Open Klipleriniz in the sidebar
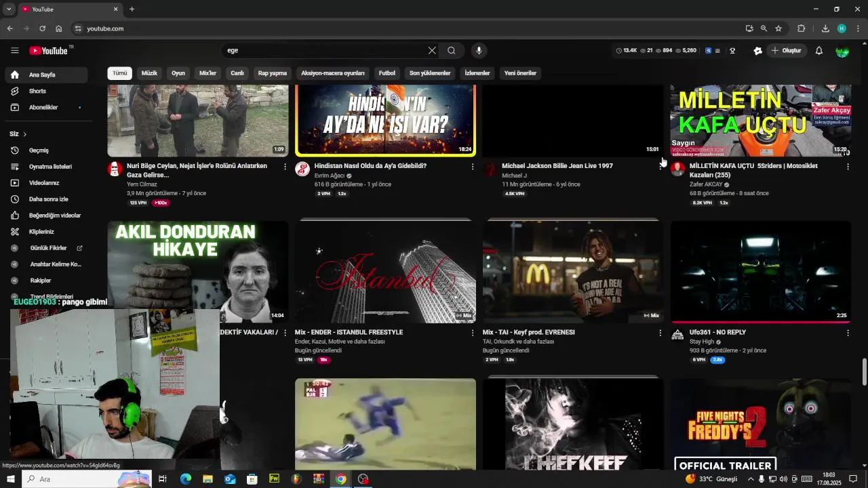This screenshot has height=488, width=868. [x=46, y=232]
